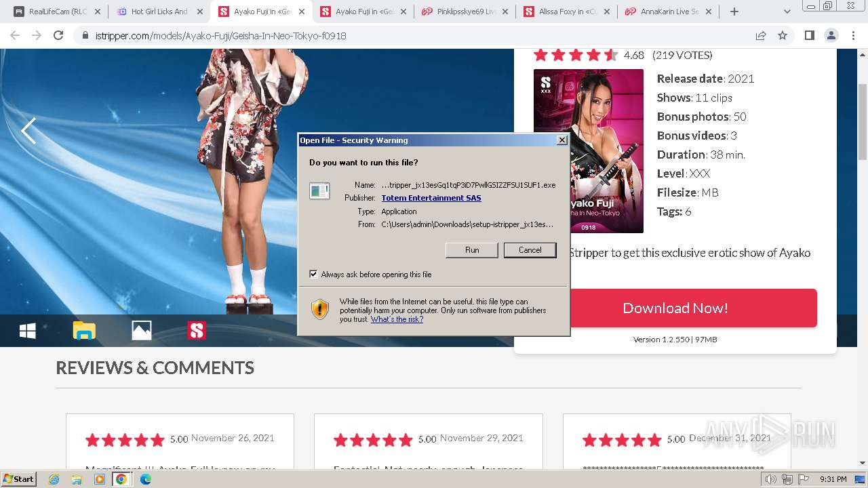Click the 4.68 star rating

tap(575, 55)
